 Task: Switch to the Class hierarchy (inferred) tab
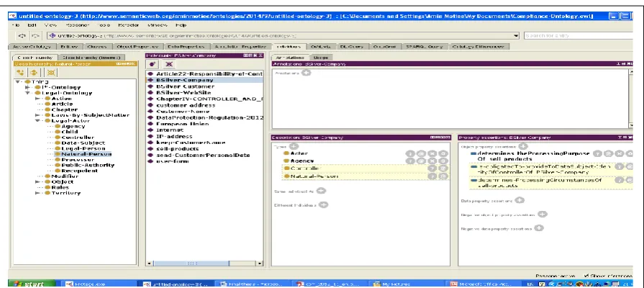pos(92,58)
